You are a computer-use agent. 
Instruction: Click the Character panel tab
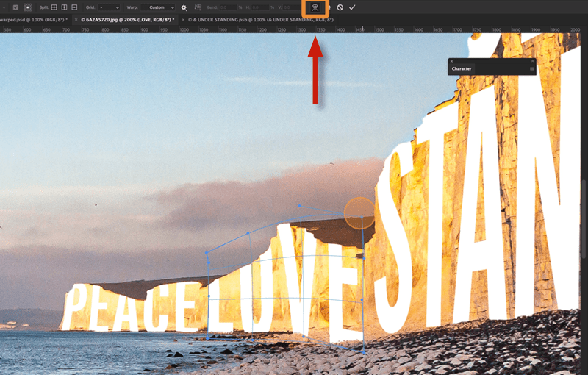(x=462, y=68)
